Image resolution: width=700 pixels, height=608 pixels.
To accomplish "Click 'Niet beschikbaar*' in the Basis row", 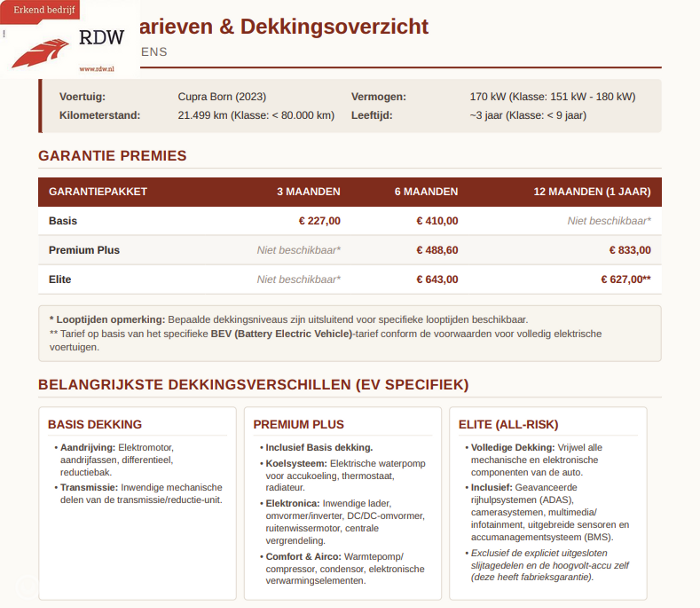I will 609,221.
